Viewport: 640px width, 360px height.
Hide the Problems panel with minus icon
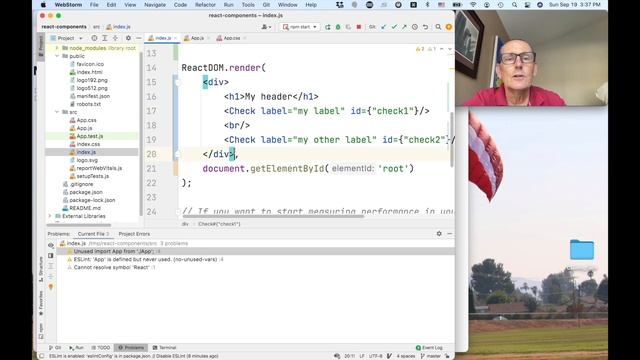449,233
